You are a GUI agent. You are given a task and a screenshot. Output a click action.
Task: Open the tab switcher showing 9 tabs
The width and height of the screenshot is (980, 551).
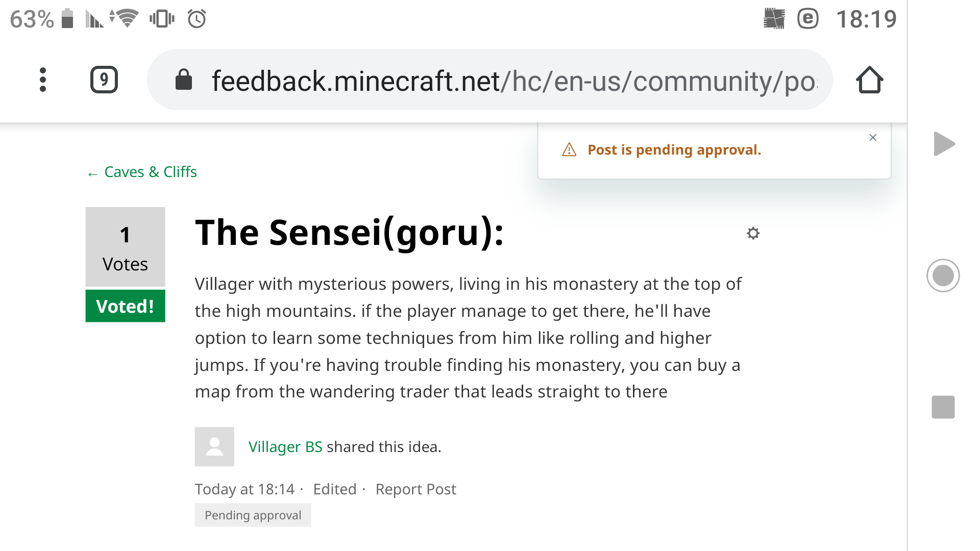(x=104, y=80)
